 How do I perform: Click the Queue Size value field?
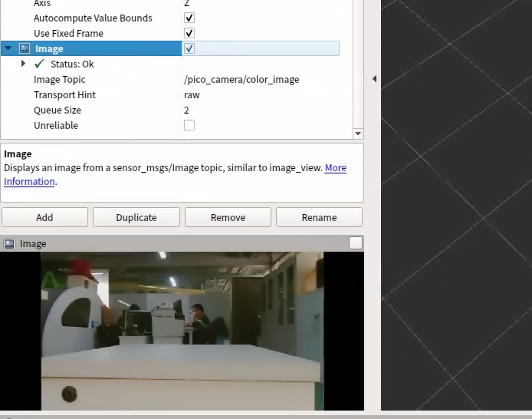coord(261,110)
